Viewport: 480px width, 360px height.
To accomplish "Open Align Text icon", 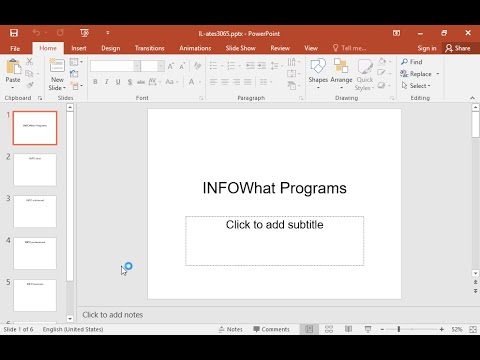I will (292, 74).
